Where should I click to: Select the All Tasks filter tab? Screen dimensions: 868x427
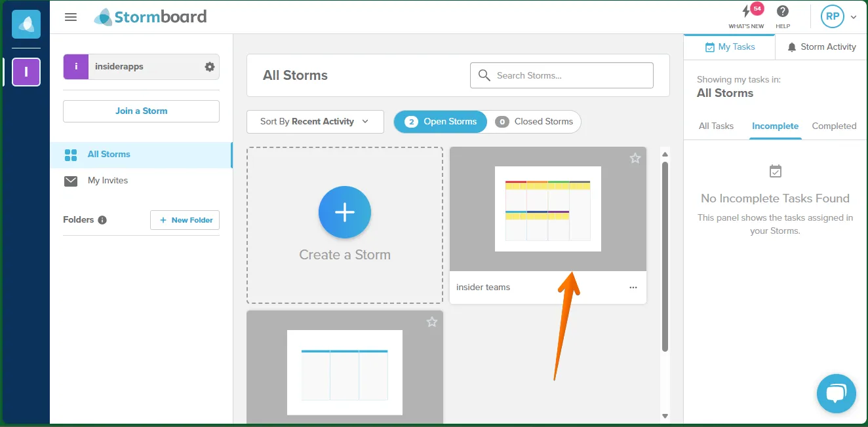tap(716, 126)
